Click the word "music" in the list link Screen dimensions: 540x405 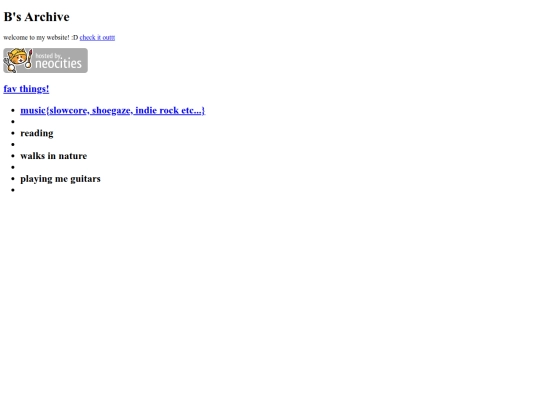(x=33, y=110)
